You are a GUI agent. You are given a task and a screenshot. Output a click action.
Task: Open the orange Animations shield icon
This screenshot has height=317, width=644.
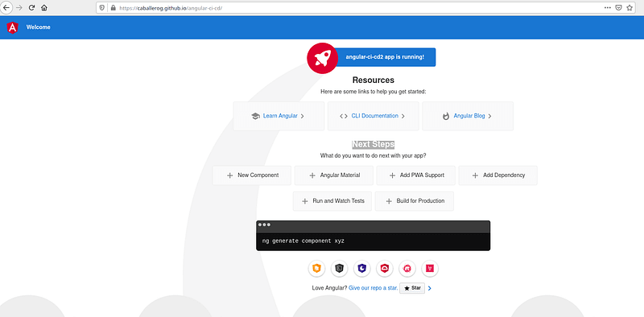[316, 269]
